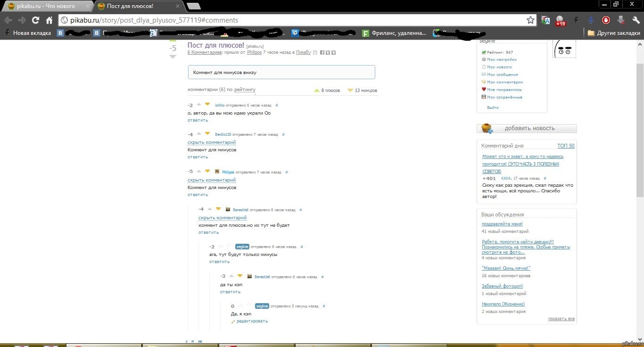Collapse Bereskliet's comment via скрыть комментарий
The width and height of the screenshot is (644, 347).
tap(223, 218)
